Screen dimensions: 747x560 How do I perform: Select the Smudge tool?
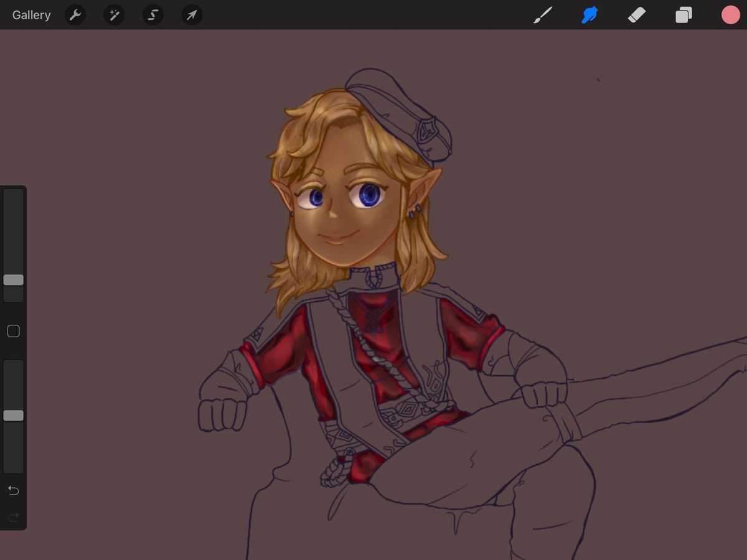[x=590, y=15]
